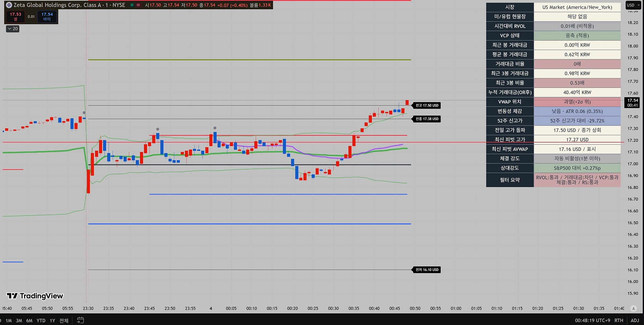
Task: Open the timezone menu at 00:48:19 UTC+9
Action: [592, 320]
